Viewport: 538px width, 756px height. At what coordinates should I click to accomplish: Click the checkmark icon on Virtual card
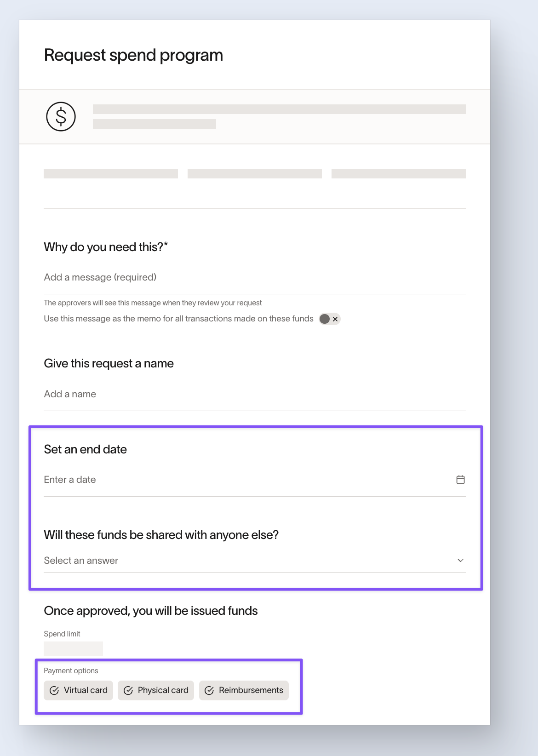[x=54, y=691]
